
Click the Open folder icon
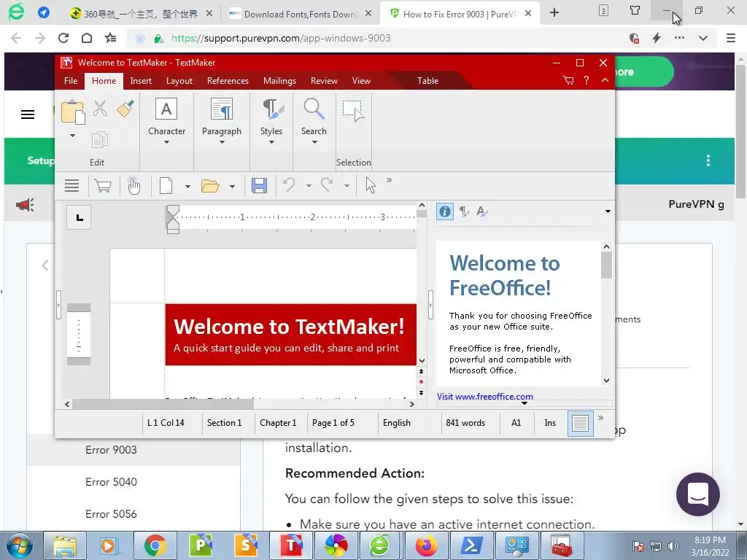[x=210, y=186]
